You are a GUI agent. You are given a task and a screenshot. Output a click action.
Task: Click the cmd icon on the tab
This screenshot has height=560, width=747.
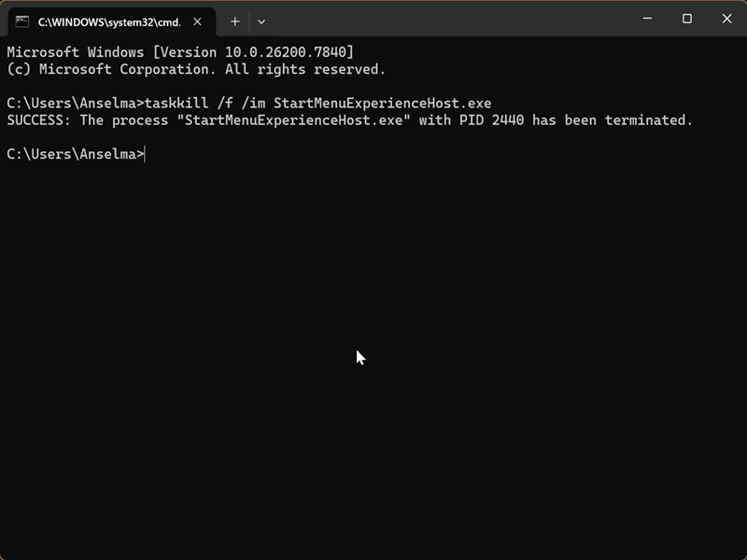21,21
